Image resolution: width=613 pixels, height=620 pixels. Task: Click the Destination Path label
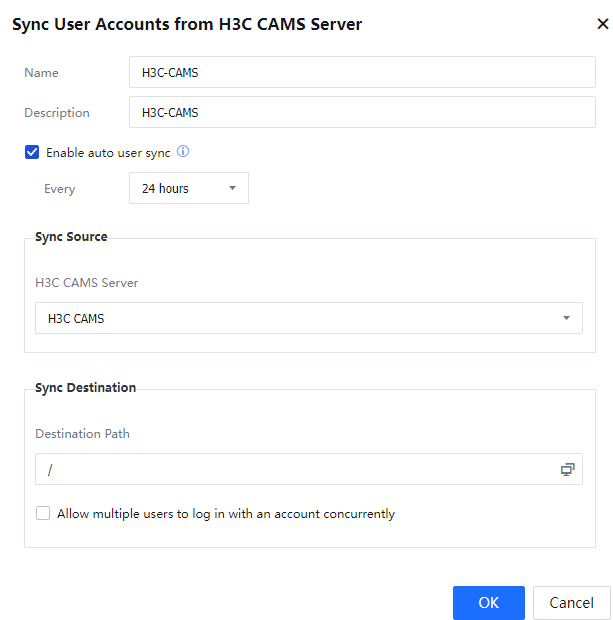tap(82, 434)
